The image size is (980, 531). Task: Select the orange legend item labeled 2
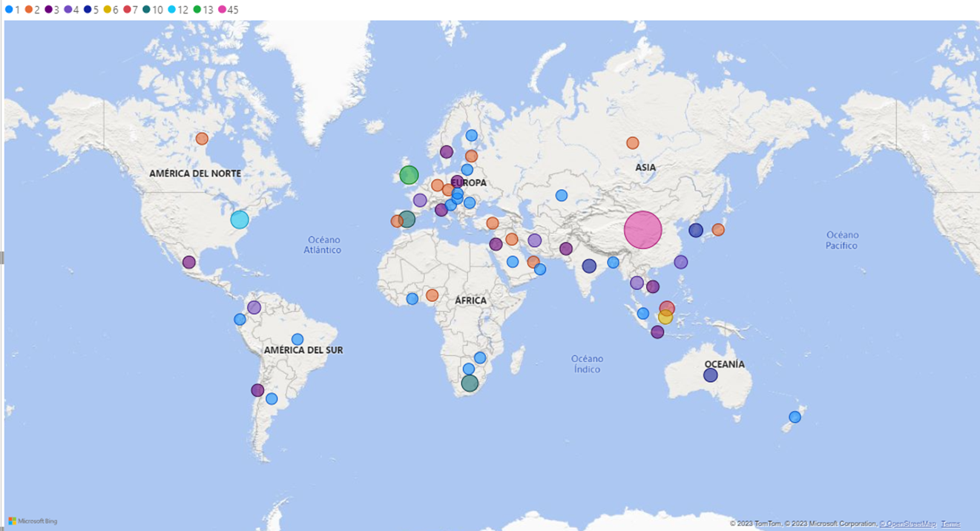(33, 10)
